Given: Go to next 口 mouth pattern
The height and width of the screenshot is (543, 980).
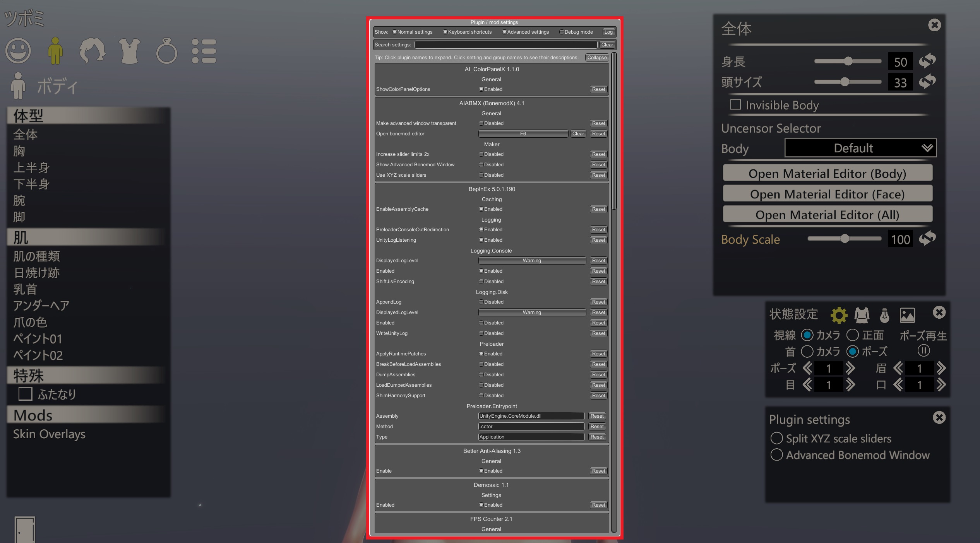Looking at the screenshot, I should pos(941,384).
